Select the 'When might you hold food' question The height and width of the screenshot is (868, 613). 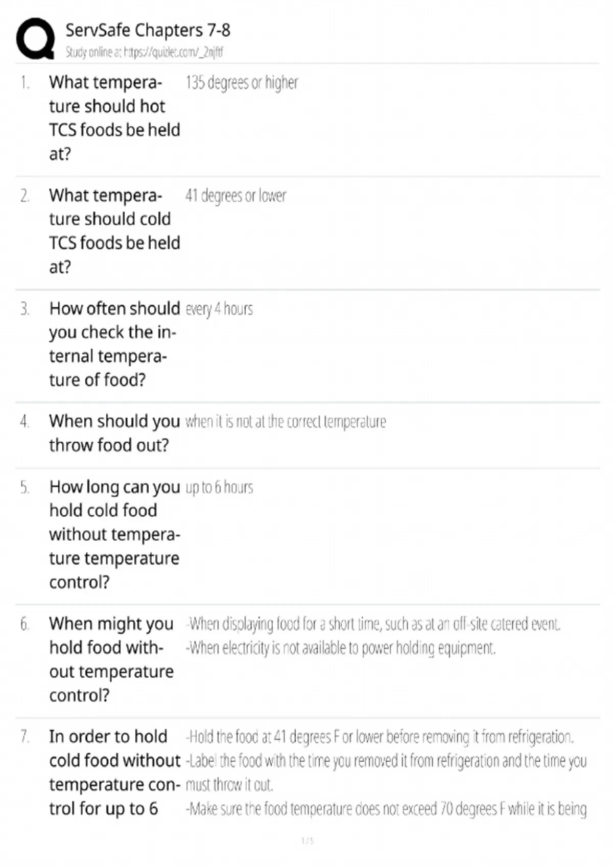[x=111, y=659]
